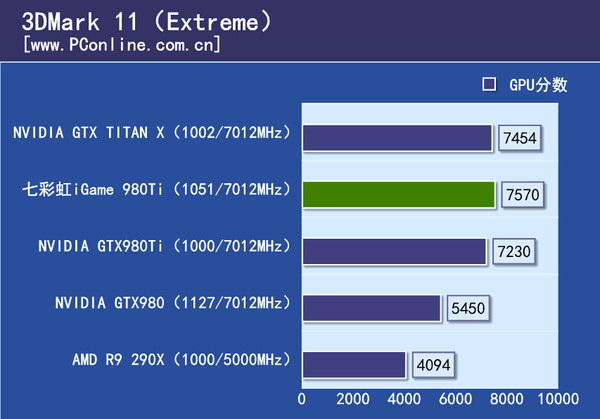Click the 七彩虹iGame 980Ti (1051/7012MHz) label
The width and height of the screenshot is (600, 419).
(157, 189)
